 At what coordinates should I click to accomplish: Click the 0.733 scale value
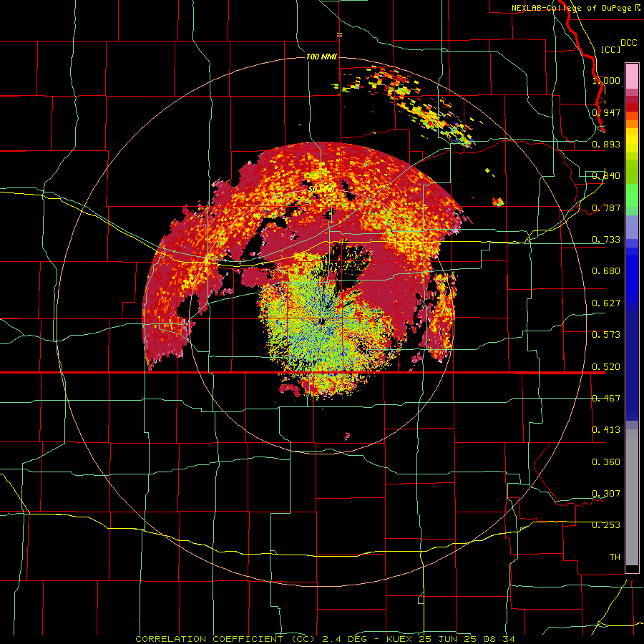[606, 240]
